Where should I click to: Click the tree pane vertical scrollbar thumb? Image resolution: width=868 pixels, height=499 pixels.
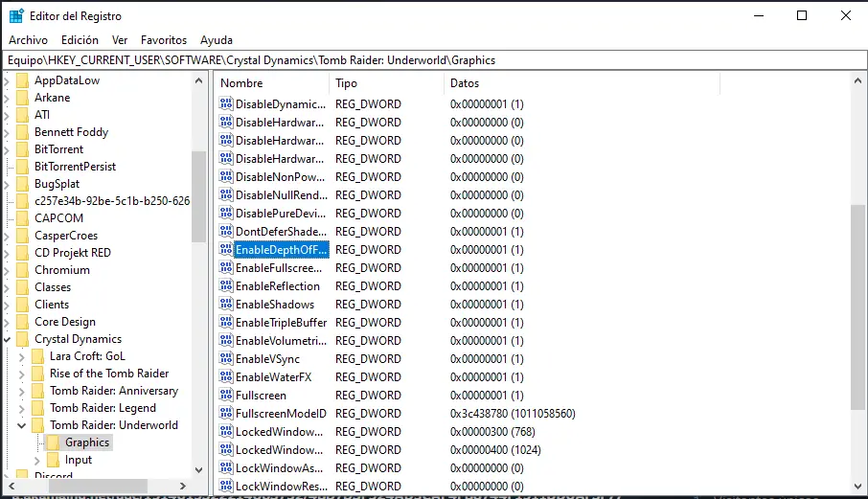coord(198,196)
